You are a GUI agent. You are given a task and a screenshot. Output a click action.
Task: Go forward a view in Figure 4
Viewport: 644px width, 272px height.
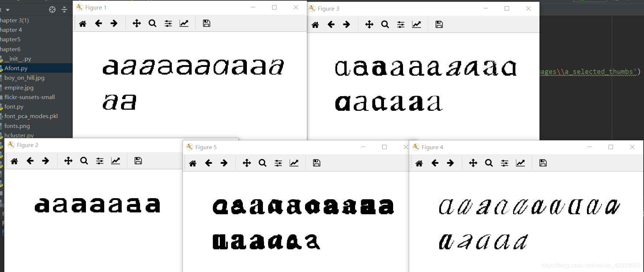pyautogui.click(x=451, y=163)
